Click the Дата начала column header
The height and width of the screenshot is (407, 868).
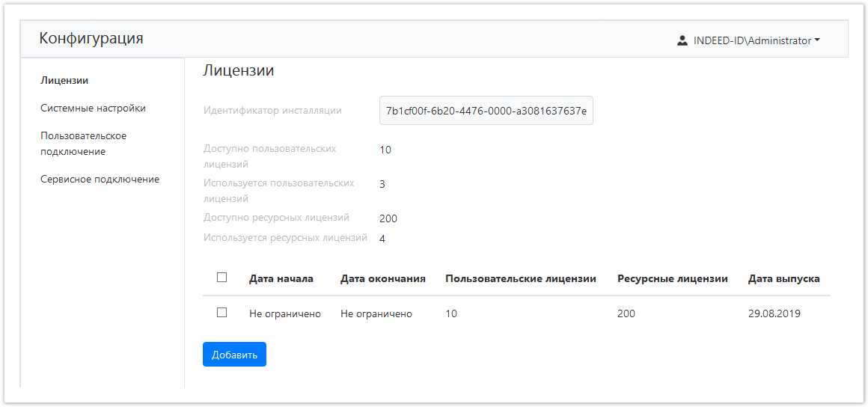click(x=281, y=278)
